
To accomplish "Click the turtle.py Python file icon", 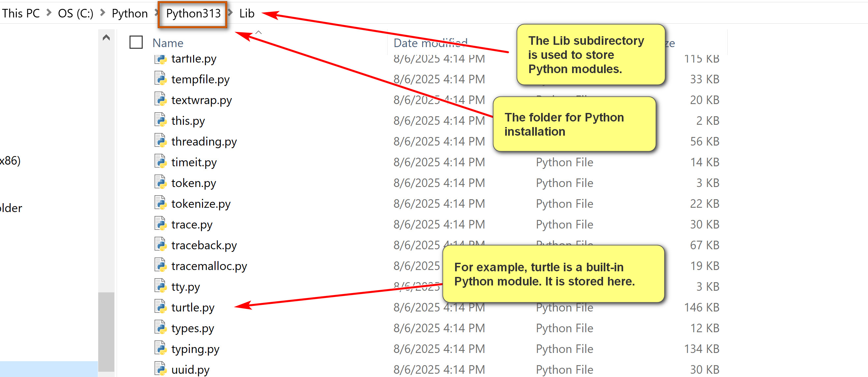I will point(160,307).
